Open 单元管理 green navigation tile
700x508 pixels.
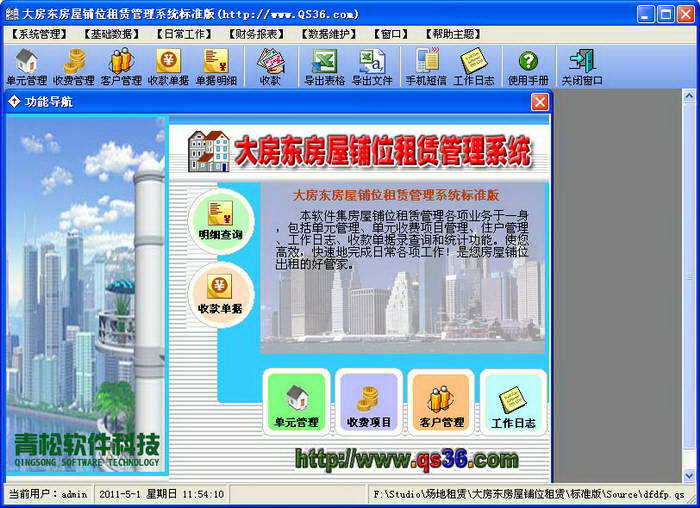296,403
